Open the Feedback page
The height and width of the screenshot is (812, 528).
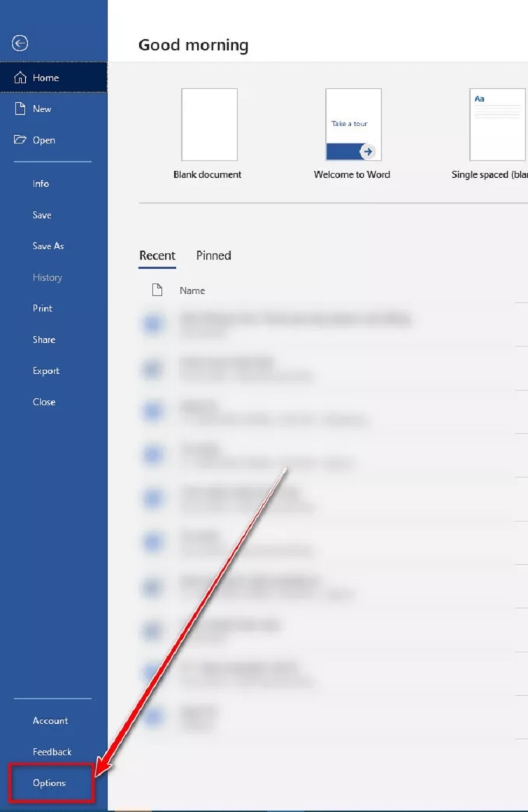pyautogui.click(x=52, y=752)
